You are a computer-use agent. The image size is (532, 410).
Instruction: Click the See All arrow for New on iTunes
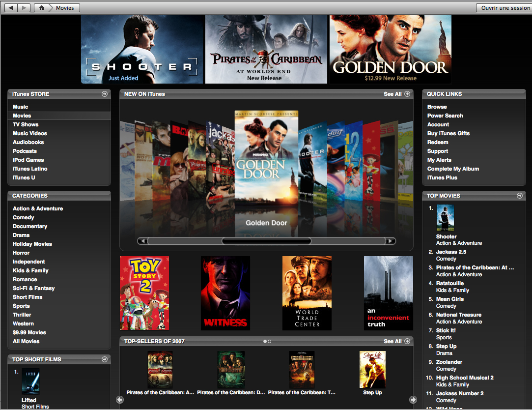click(x=407, y=94)
